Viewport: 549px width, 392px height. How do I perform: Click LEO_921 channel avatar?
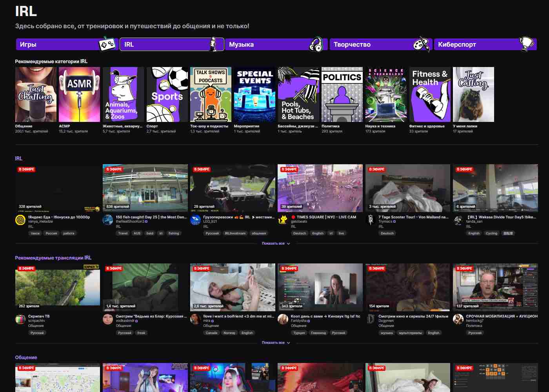[x=195, y=220]
